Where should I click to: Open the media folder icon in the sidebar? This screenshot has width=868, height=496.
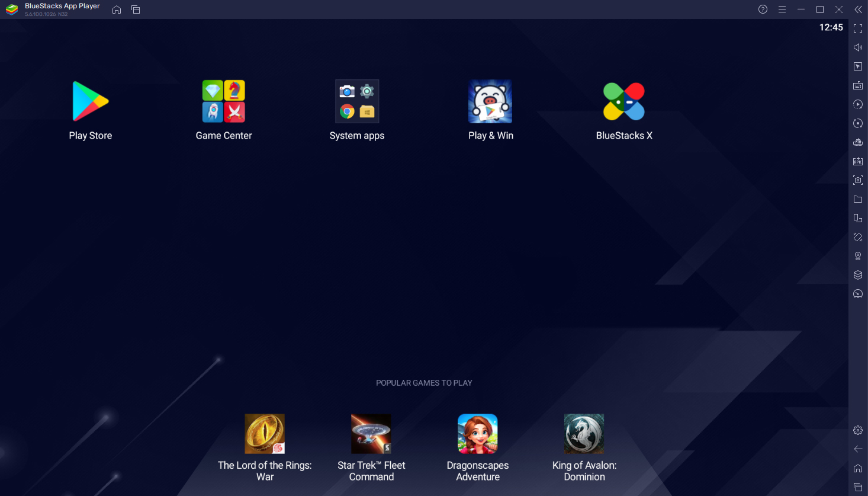pos(858,199)
